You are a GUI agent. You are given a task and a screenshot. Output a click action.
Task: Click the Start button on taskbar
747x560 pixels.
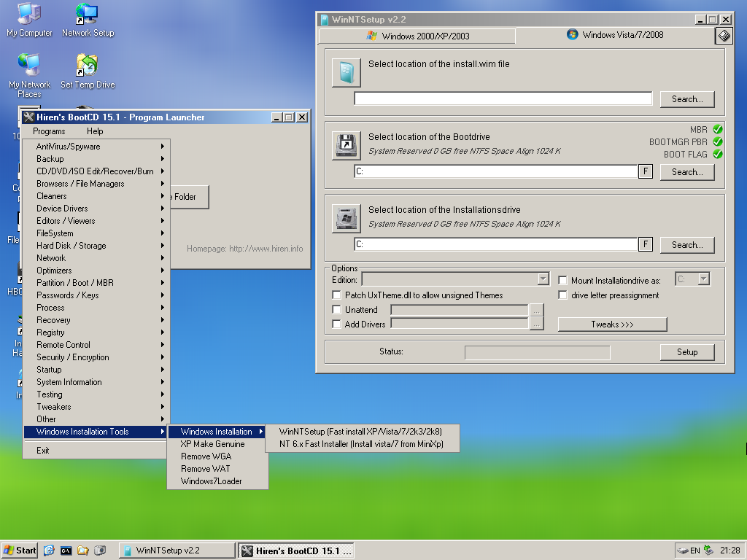[x=20, y=551]
